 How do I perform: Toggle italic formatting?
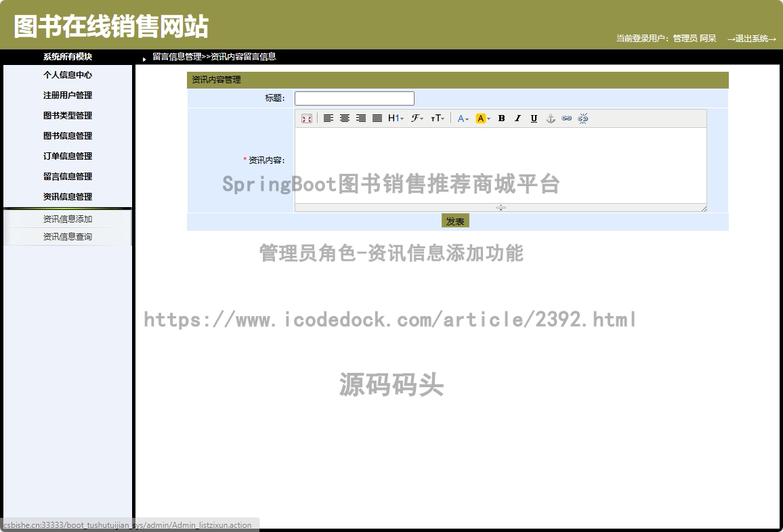coord(518,118)
